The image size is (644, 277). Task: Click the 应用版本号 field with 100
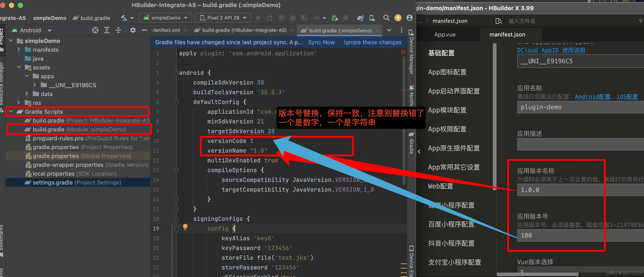pyautogui.click(x=580, y=235)
